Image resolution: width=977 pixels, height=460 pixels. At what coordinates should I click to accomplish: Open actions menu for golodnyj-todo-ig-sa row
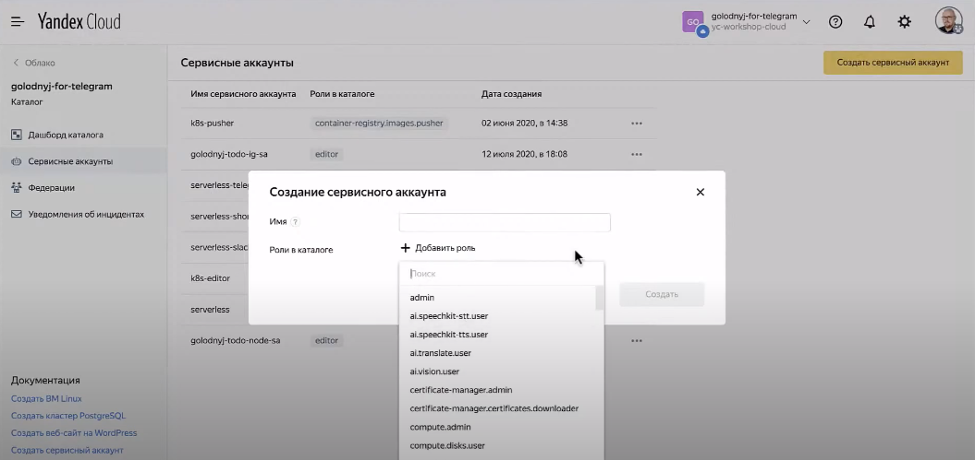[636, 154]
